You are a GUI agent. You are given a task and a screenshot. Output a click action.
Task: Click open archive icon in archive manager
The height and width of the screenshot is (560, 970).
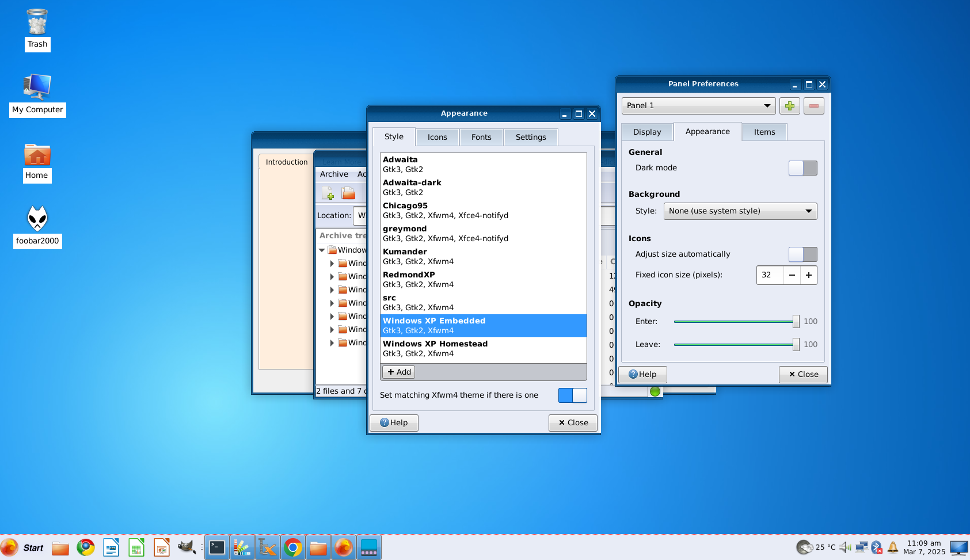click(x=348, y=193)
